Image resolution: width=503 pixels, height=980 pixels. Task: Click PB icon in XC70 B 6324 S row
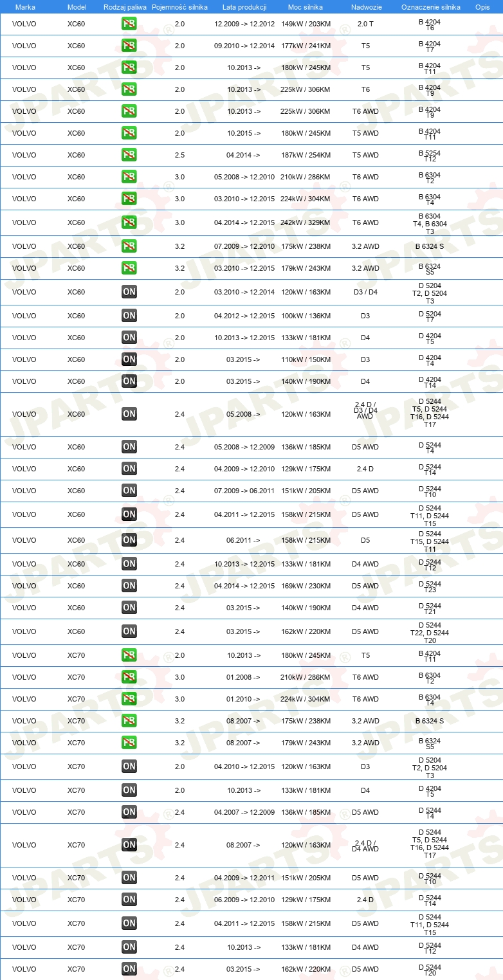[129, 721]
